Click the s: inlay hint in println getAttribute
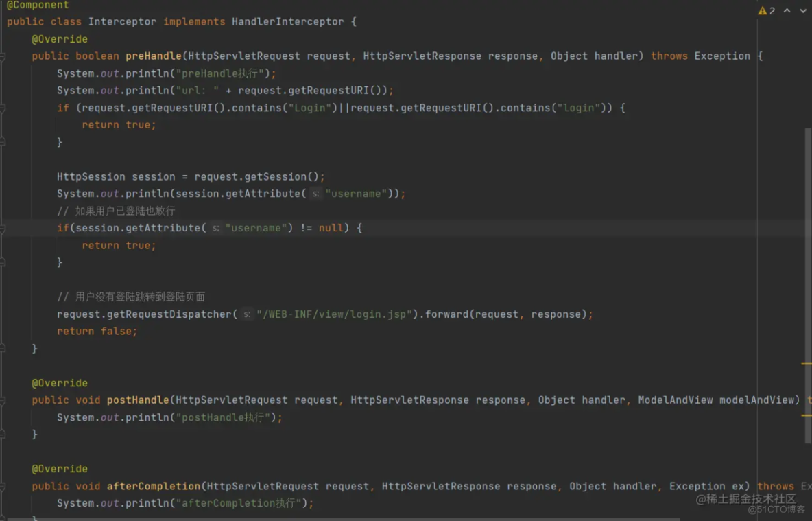Viewport: 812px width, 521px height. tap(315, 194)
